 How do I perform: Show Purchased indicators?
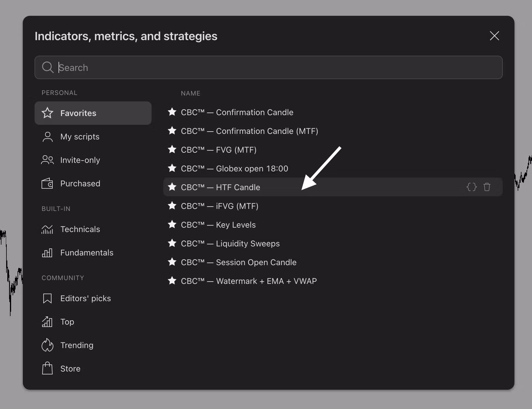point(80,183)
